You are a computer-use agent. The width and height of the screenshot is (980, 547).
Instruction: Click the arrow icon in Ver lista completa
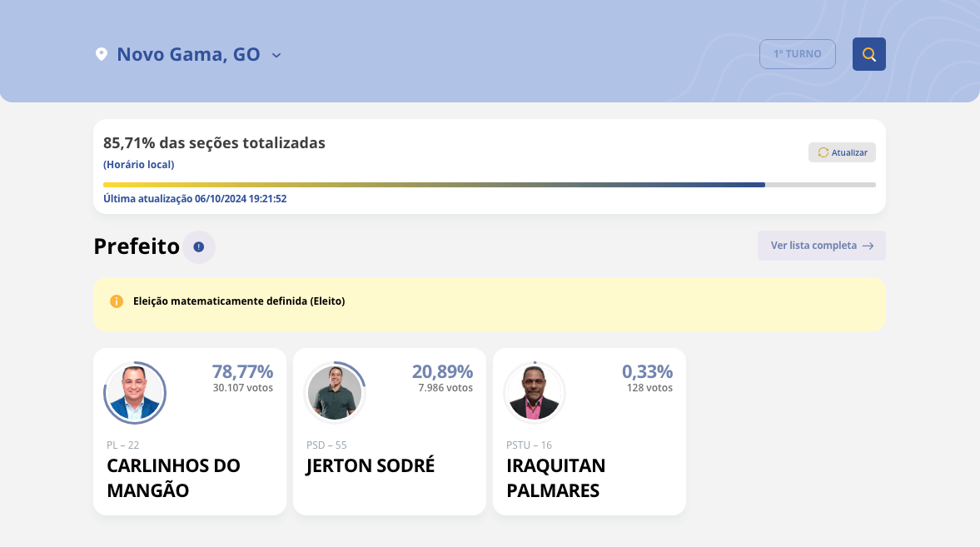(868, 246)
